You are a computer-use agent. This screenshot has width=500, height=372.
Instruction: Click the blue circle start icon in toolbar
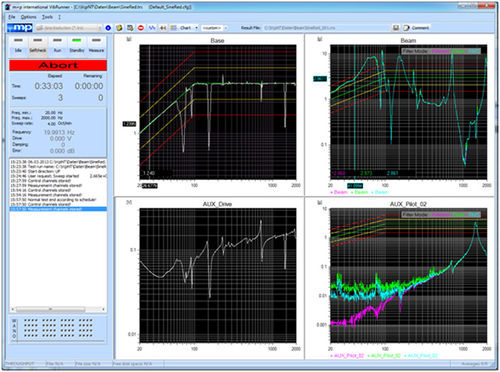pyautogui.click(x=108, y=28)
